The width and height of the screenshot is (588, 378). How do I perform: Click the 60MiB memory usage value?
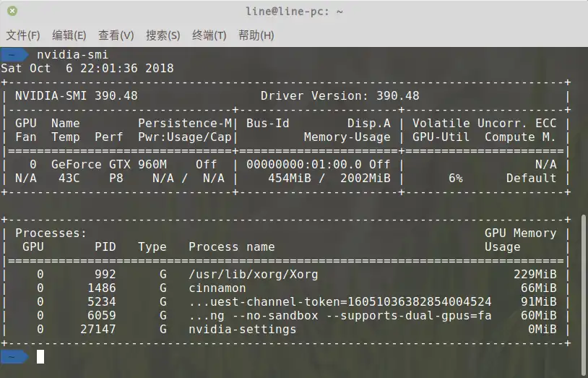coord(538,315)
